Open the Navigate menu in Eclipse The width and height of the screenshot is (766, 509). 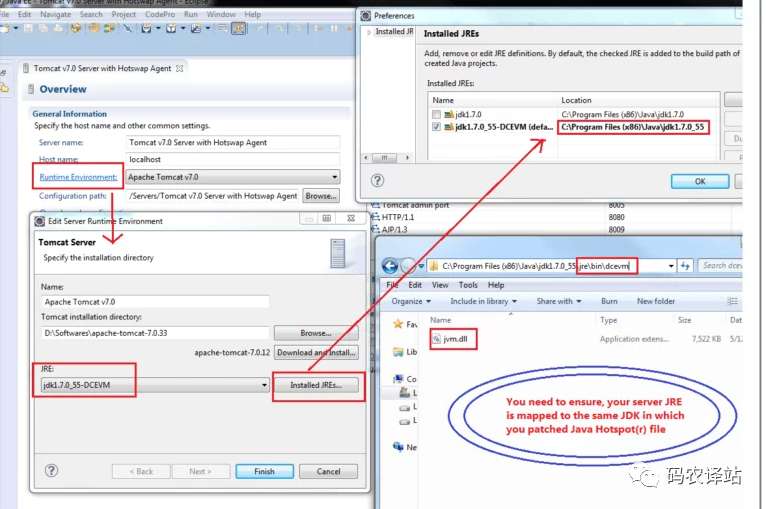coord(56,15)
